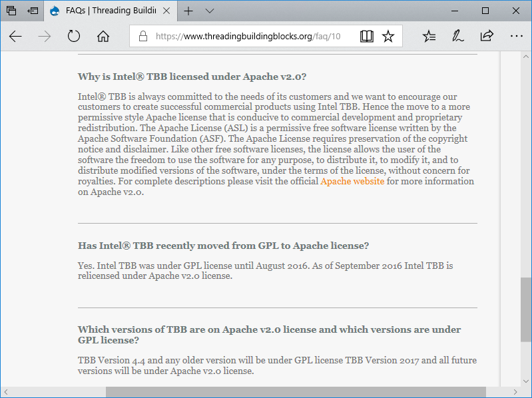The image size is (532, 398).
Task: Show tabs you've set aside
Action: 11,11
